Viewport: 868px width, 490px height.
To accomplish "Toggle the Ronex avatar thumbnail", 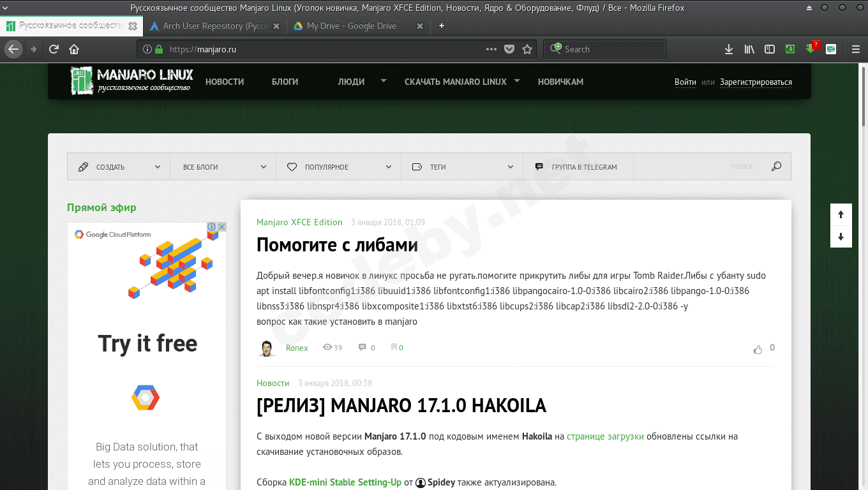I will point(266,347).
